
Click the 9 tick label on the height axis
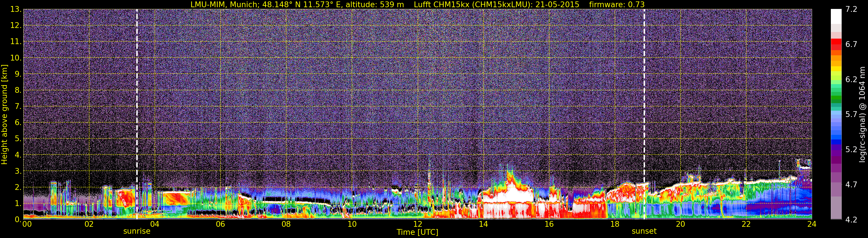coord(18,74)
